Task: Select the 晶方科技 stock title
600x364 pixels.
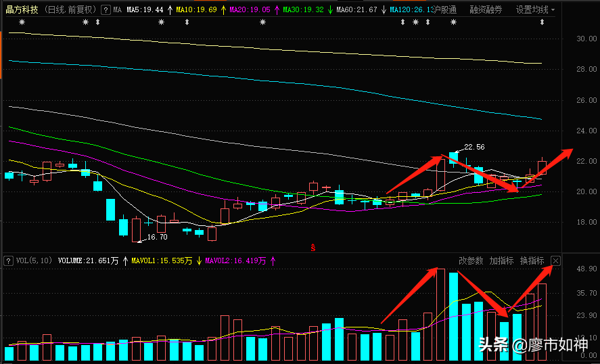Action: click(22, 9)
